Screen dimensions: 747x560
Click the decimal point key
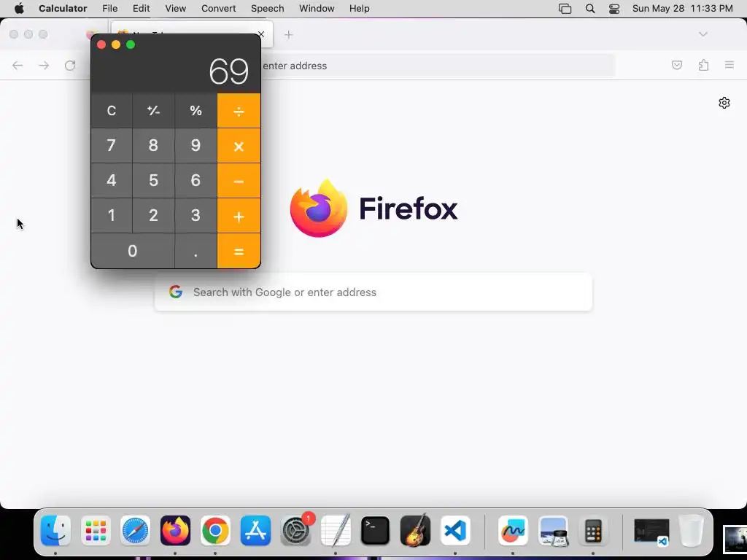click(196, 251)
